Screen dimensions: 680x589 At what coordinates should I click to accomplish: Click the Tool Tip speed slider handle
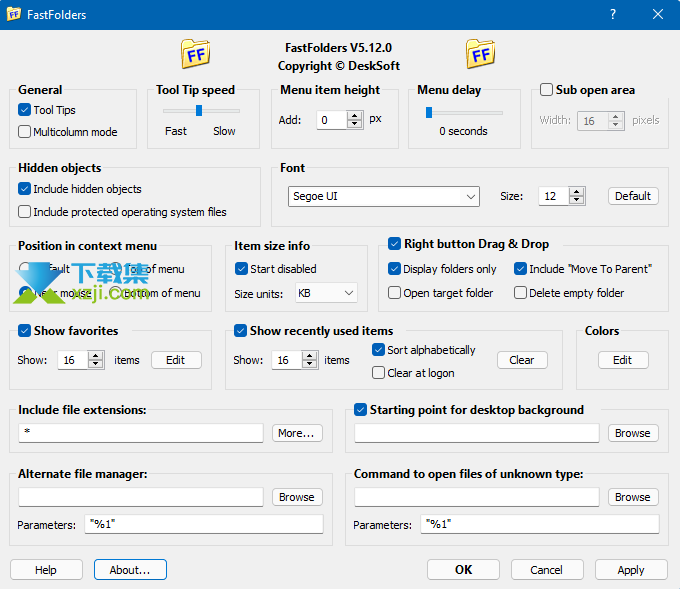pyautogui.click(x=199, y=111)
